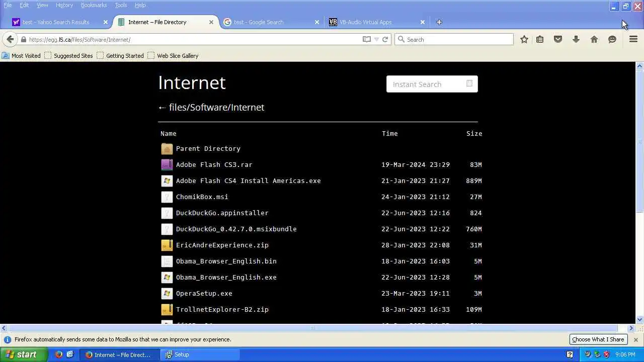Open the History menu

click(64, 5)
